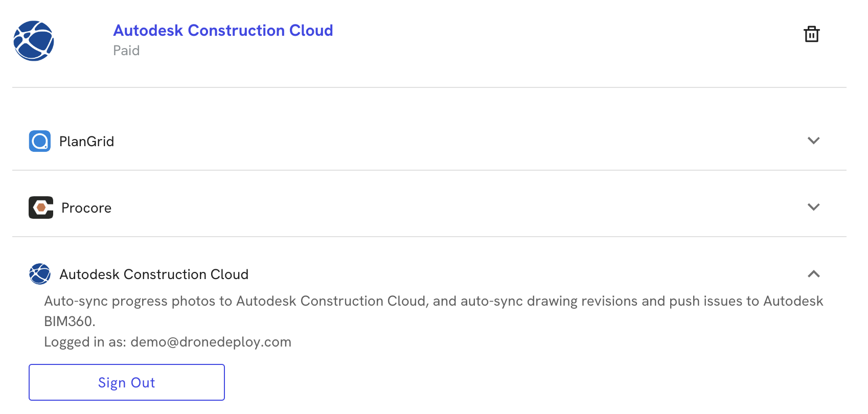Click the large Autodesk Construction Cloud logo
The width and height of the screenshot is (868, 414).
(34, 41)
